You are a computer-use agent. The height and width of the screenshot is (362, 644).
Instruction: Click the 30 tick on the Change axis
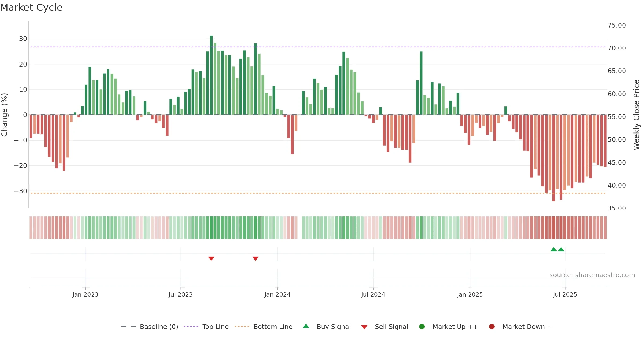pyautogui.click(x=23, y=39)
